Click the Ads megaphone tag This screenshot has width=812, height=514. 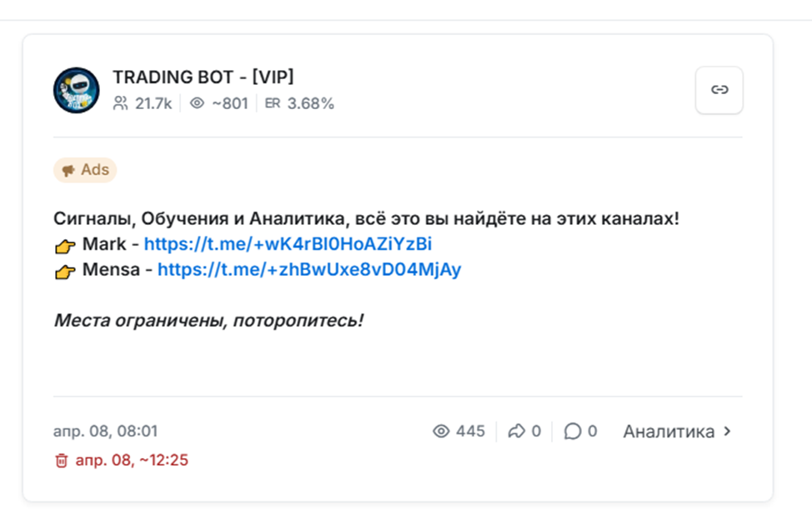coord(85,170)
